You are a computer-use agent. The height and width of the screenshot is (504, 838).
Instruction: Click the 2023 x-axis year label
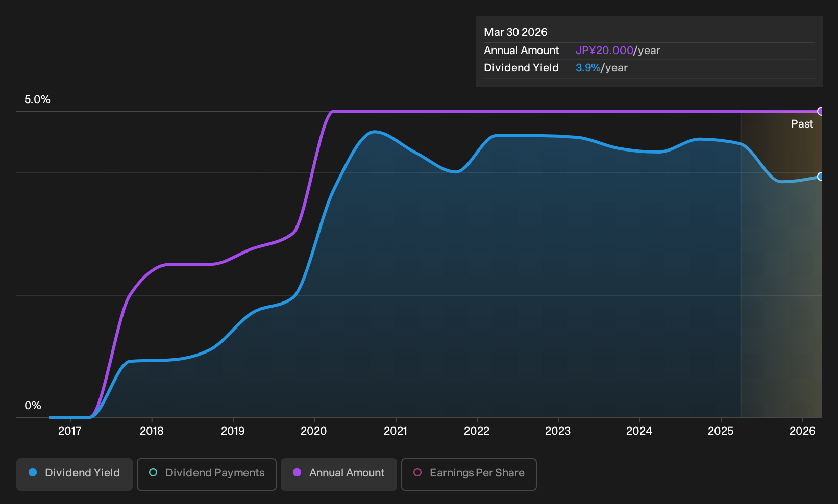click(558, 431)
